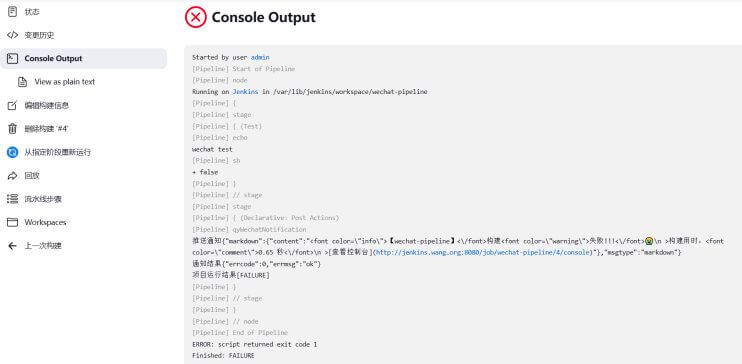
Task: Click the red failed build status icon
Action: pyautogui.click(x=195, y=18)
